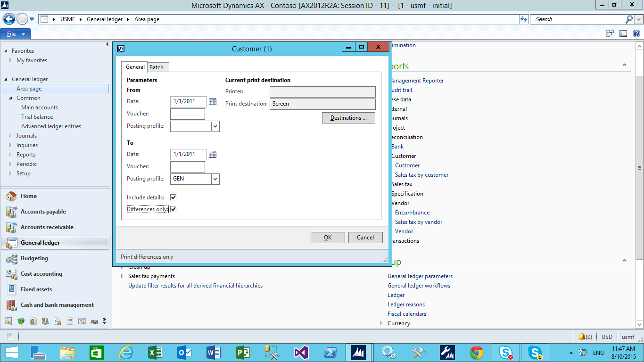Open the From Posting profile dropdown
The height and width of the screenshot is (362, 644).
215,126
